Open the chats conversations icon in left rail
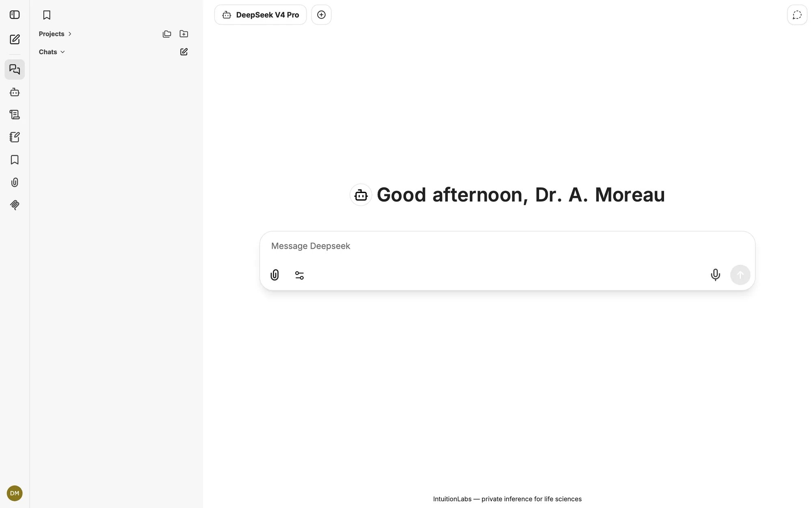Screen dimensions: 812x508 pos(15,69)
